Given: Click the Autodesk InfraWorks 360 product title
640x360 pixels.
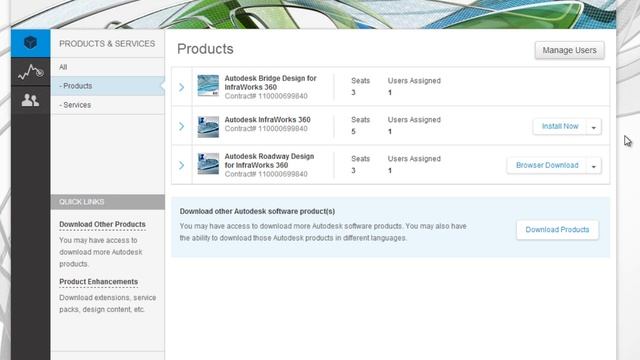Looking at the screenshot, I should tap(267, 120).
